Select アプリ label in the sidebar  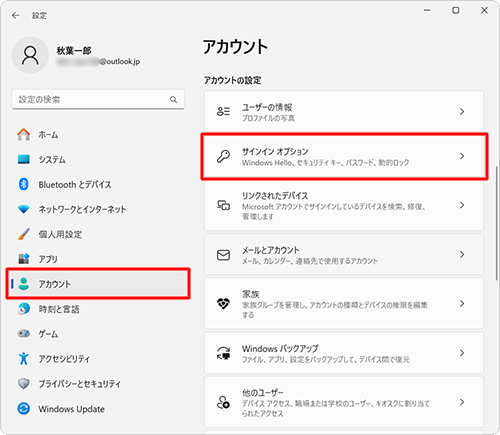48,259
